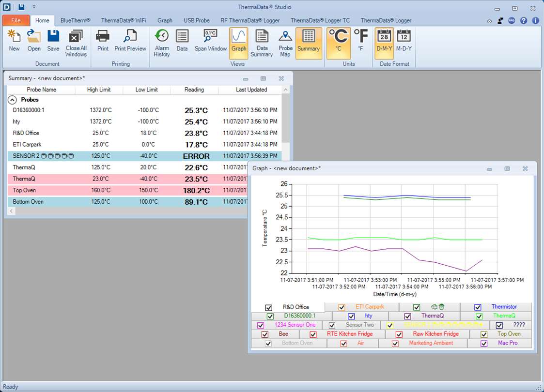Toggle the Graph view button

[239, 43]
